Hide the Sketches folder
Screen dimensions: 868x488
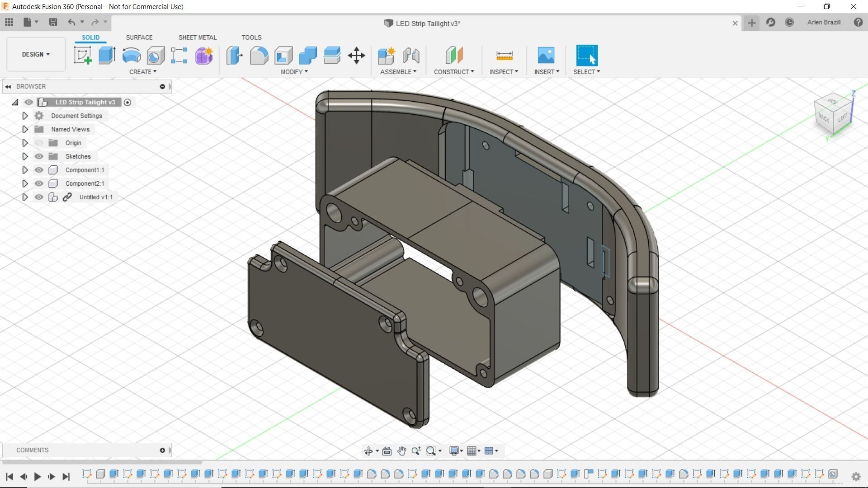coord(39,156)
